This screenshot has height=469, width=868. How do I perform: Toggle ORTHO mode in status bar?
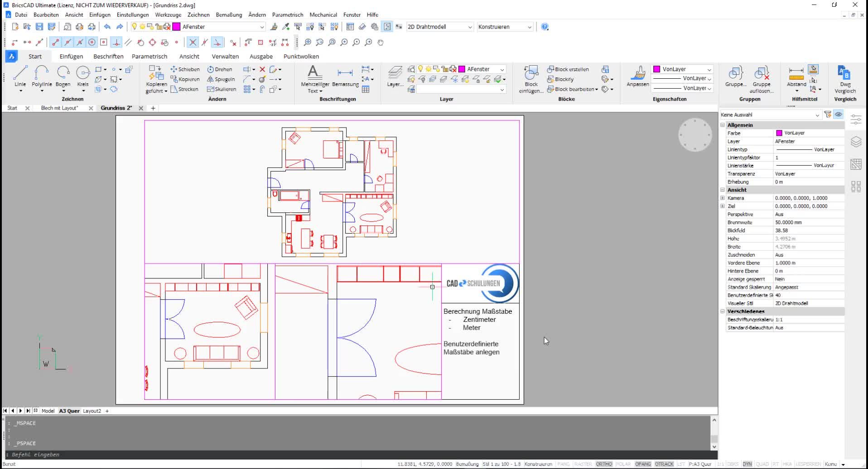tap(604, 464)
